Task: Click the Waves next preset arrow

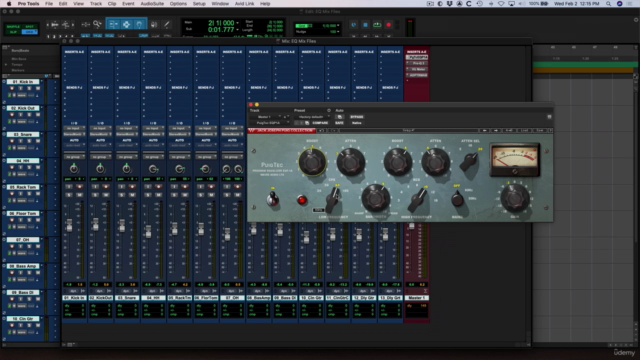Action: [x=496, y=131]
